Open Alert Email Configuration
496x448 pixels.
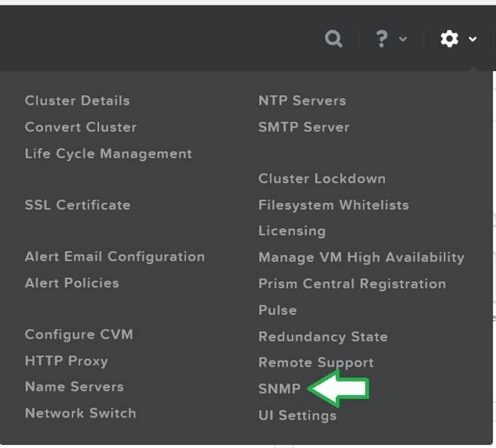pos(114,257)
